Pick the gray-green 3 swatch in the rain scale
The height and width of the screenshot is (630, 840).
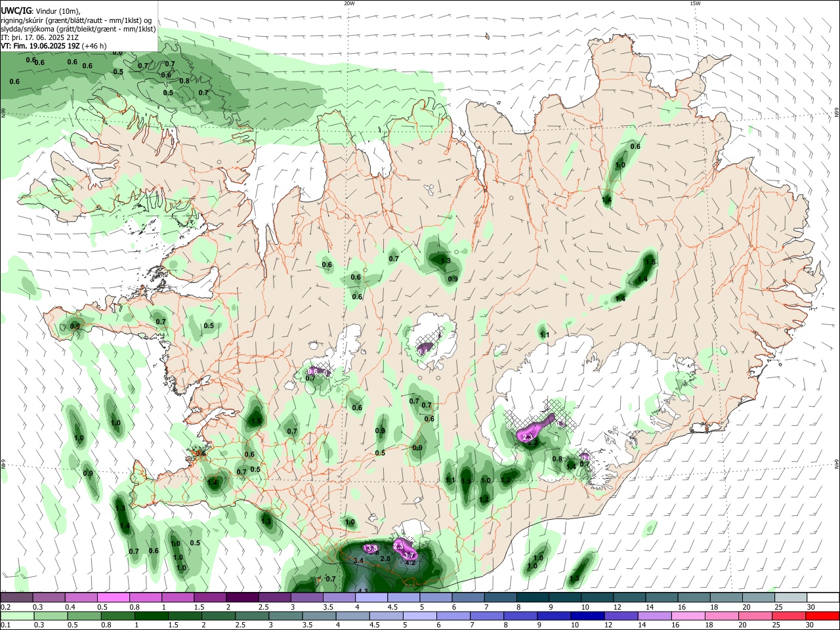tap(285, 616)
